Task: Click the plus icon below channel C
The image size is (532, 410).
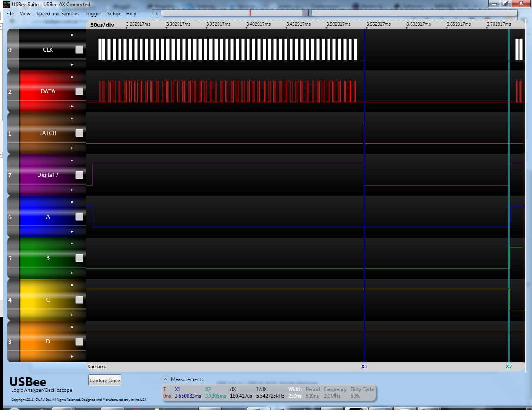Action: coord(72,315)
